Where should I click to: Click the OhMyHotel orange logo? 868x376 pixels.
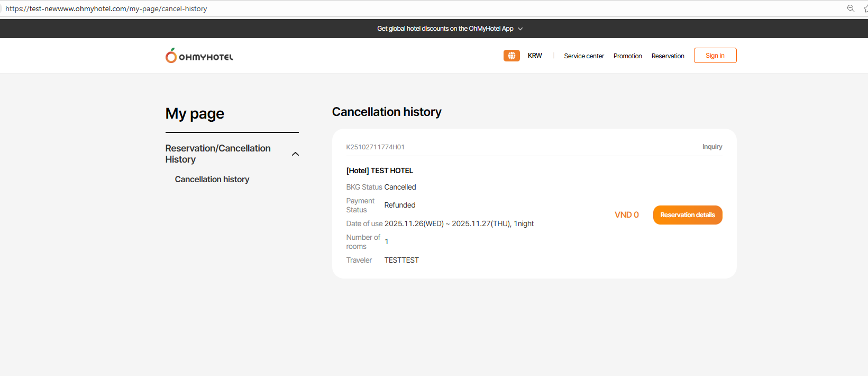(x=199, y=56)
